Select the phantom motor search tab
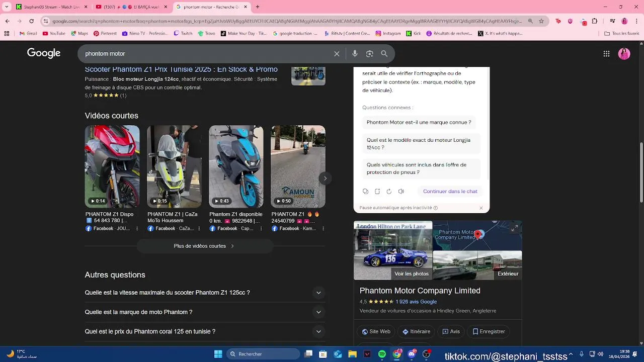 point(211,7)
